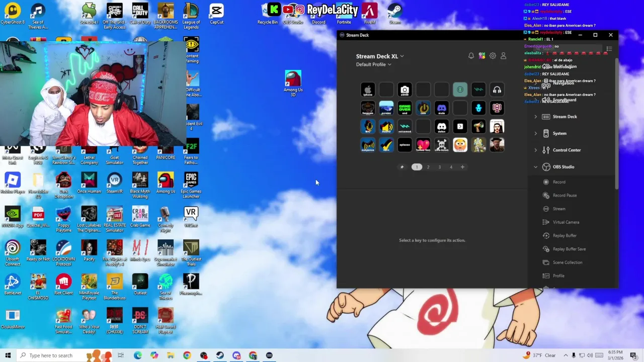Image resolution: width=644 pixels, height=362 pixels.
Task: Open Stream Deck XL device dropdown
Action: click(x=380, y=56)
